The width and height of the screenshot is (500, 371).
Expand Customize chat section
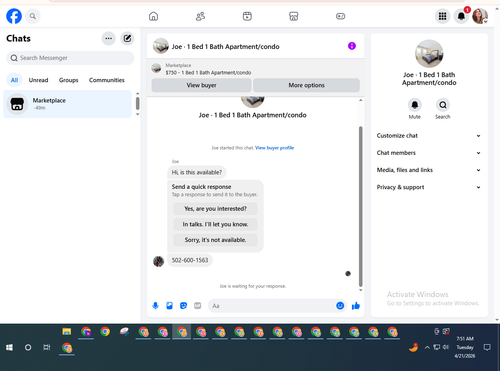tap(429, 136)
